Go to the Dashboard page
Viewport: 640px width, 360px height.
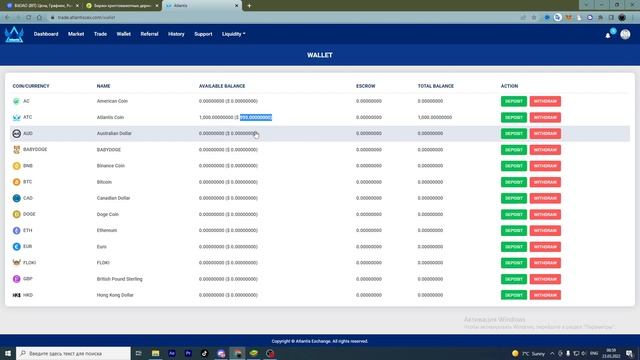pyautogui.click(x=46, y=34)
